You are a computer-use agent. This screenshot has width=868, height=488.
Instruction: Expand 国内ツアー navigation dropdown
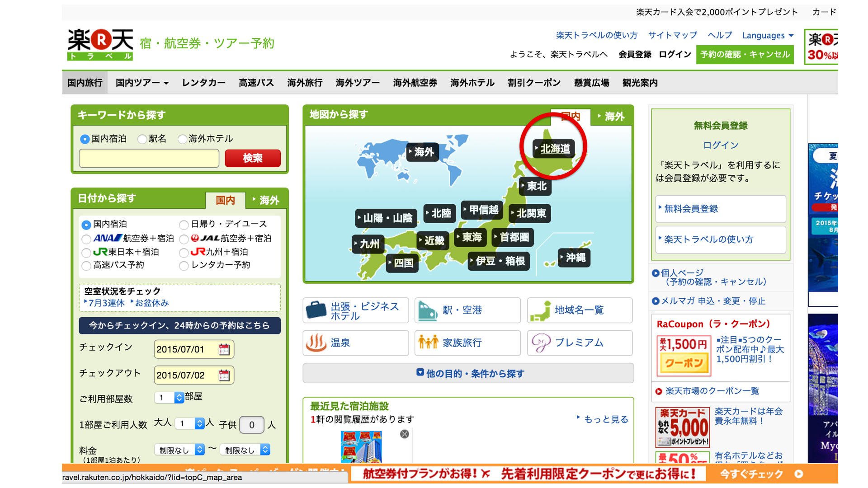tap(142, 83)
